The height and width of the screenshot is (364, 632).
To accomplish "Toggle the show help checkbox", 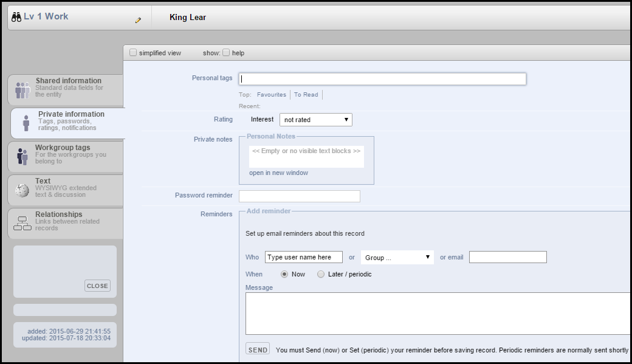I will pos(226,52).
